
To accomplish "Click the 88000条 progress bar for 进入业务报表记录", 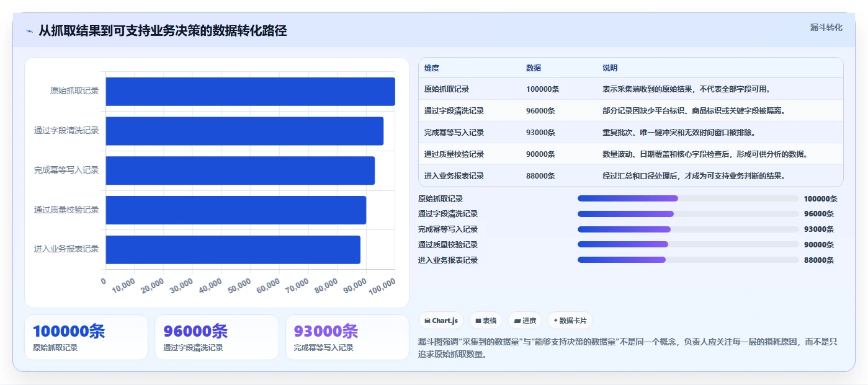I will point(688,260).
